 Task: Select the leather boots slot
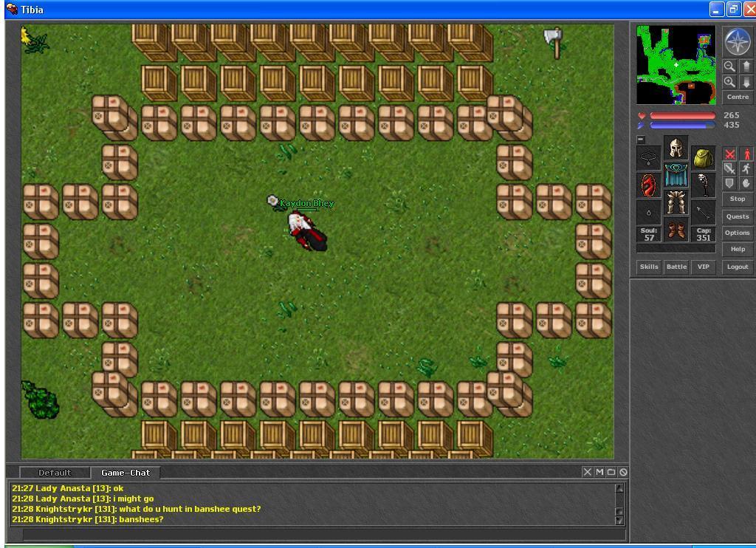pos(676,229)
